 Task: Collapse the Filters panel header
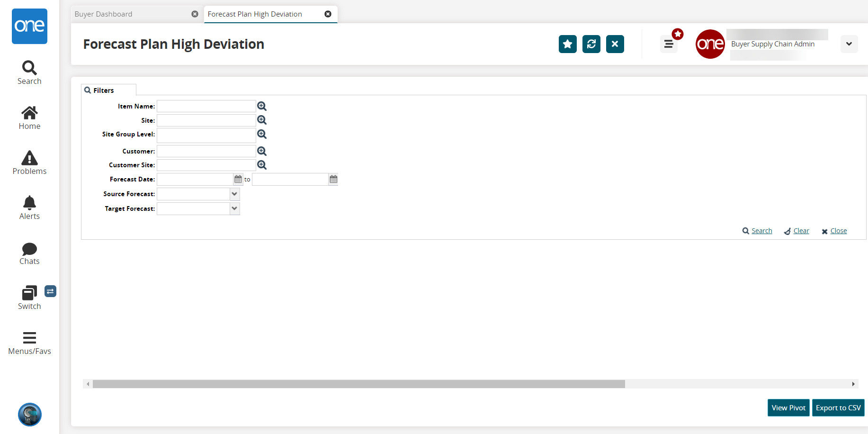pyautogui.click(x=104, y=90)
